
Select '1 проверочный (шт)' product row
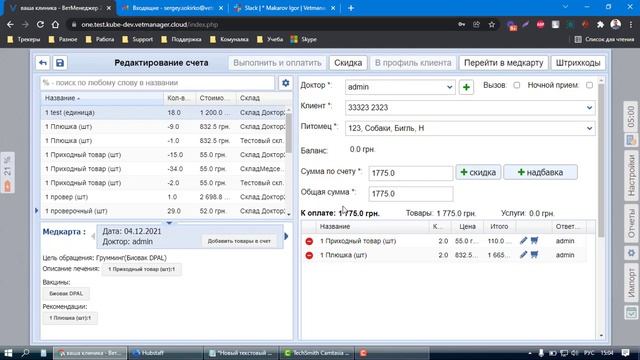pos(164,211)
